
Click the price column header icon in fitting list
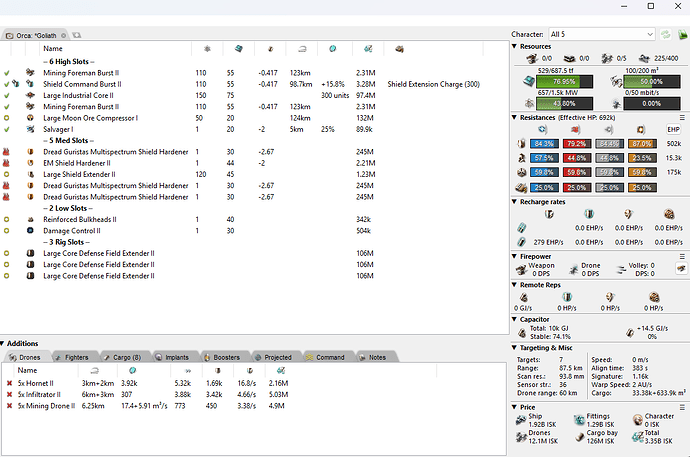coord(368,49)
